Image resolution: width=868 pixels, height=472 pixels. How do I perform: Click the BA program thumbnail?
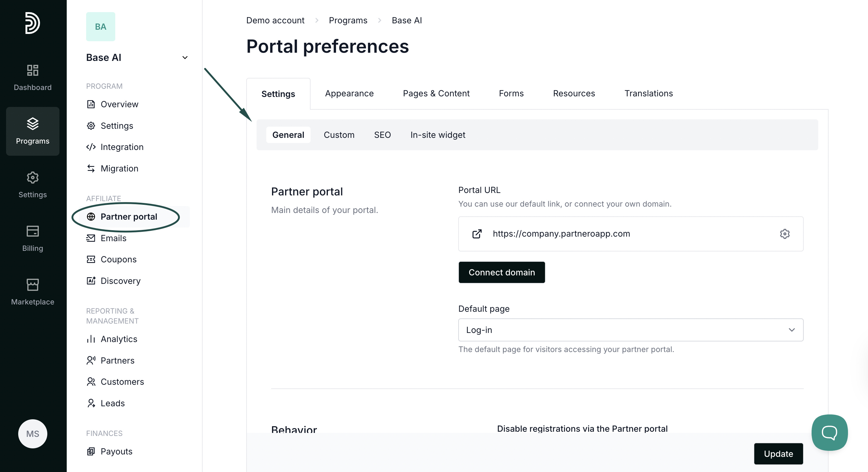[100, 27]
